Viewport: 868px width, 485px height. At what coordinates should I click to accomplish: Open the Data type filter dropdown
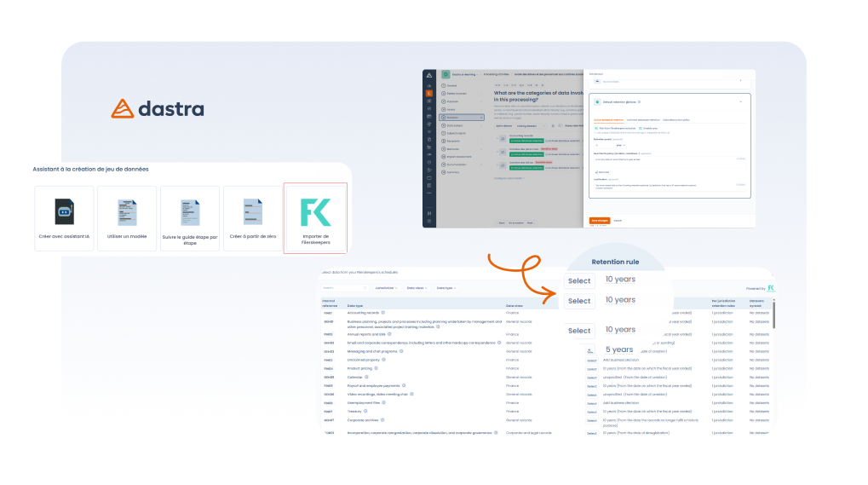(445, 288)
